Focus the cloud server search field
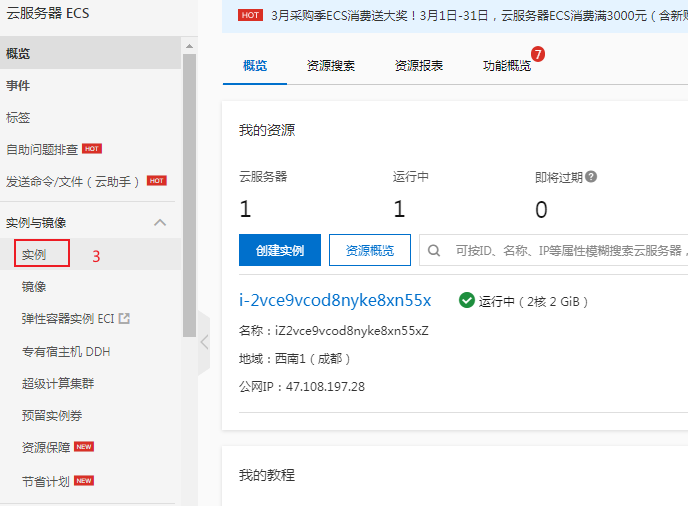 click(x=554, y=250)
